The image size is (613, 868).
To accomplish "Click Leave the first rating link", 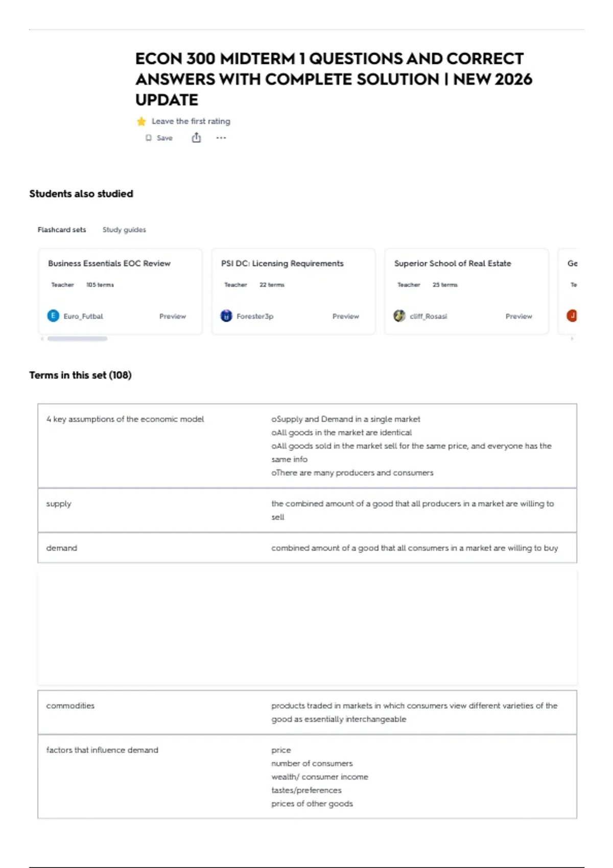I will click(x=191, y=122).
